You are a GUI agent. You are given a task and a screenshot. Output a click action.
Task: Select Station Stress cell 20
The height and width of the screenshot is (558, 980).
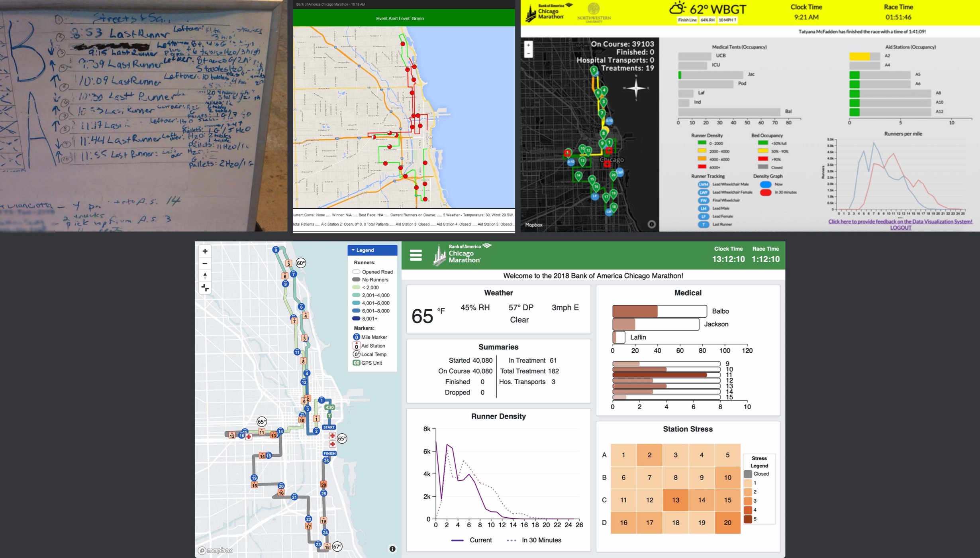click(x=727, y=523)
